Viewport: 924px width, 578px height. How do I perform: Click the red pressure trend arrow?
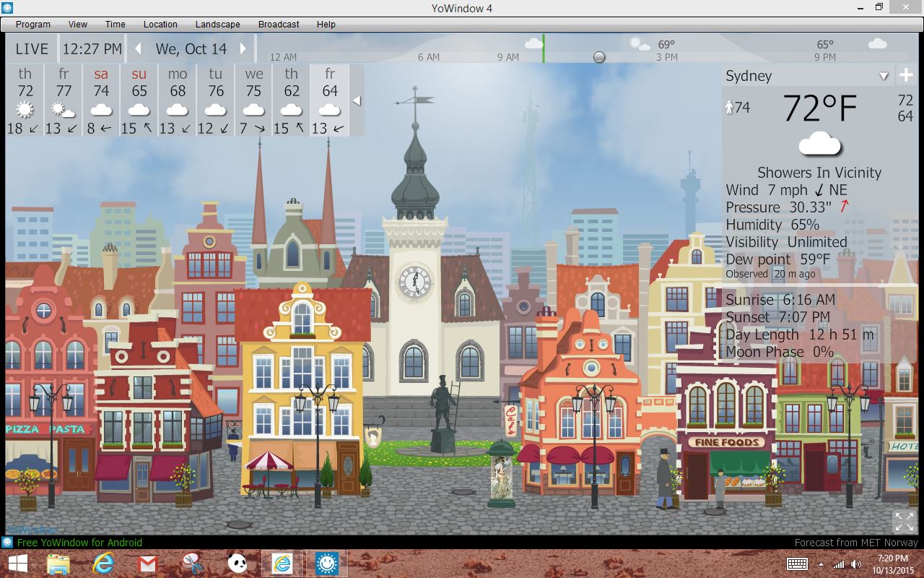[843, 207]
